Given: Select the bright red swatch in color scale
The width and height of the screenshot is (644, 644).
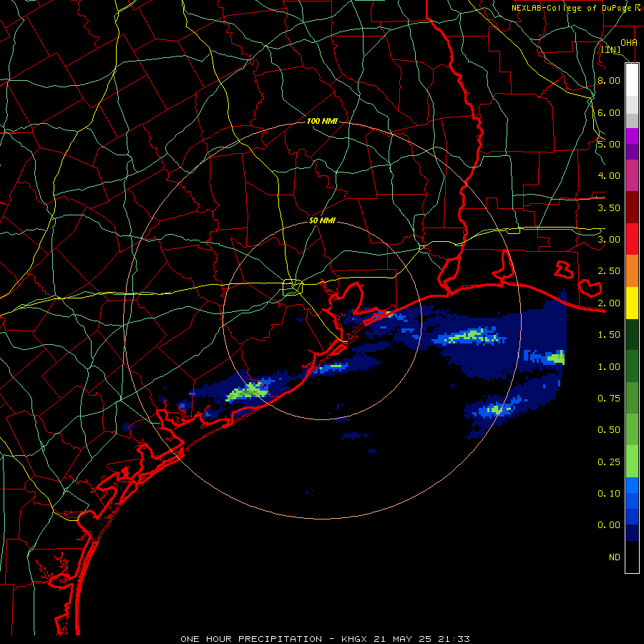Looking at the screenshot, I should click(x=632, y=239).
